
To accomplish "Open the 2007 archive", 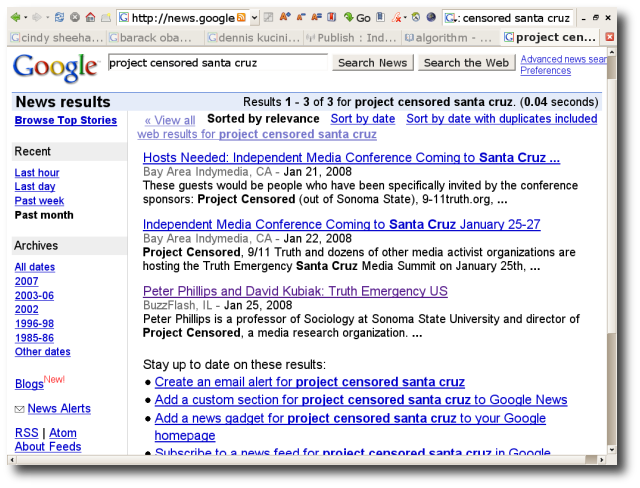I will tap(27, 281).
